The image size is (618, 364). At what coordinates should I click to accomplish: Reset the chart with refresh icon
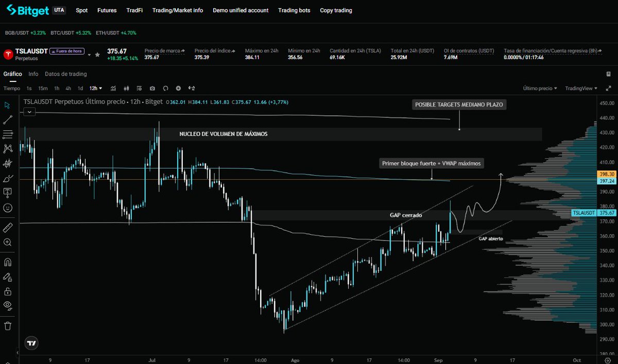coord(165,88)
